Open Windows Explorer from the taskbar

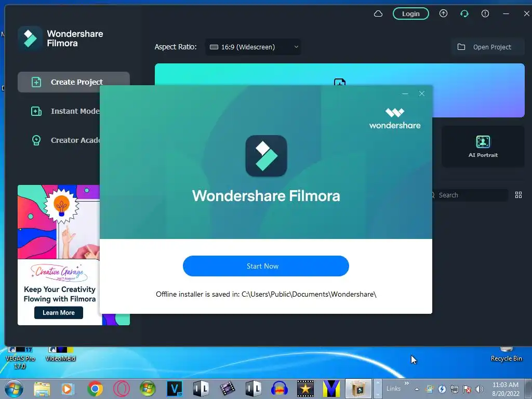click(x=42, y=389)
